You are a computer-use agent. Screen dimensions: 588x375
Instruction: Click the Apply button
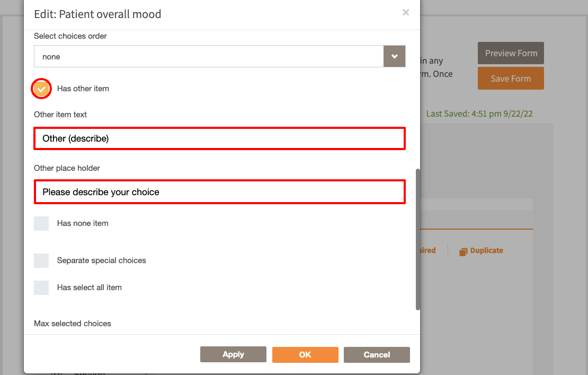233,354
